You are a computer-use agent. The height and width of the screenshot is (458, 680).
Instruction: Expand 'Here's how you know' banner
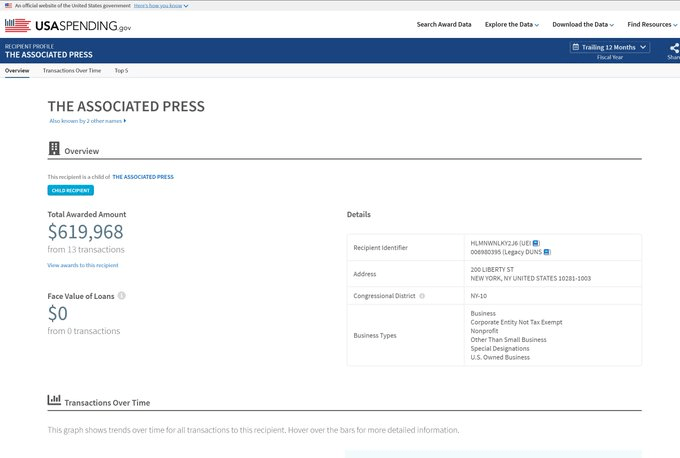161,5
